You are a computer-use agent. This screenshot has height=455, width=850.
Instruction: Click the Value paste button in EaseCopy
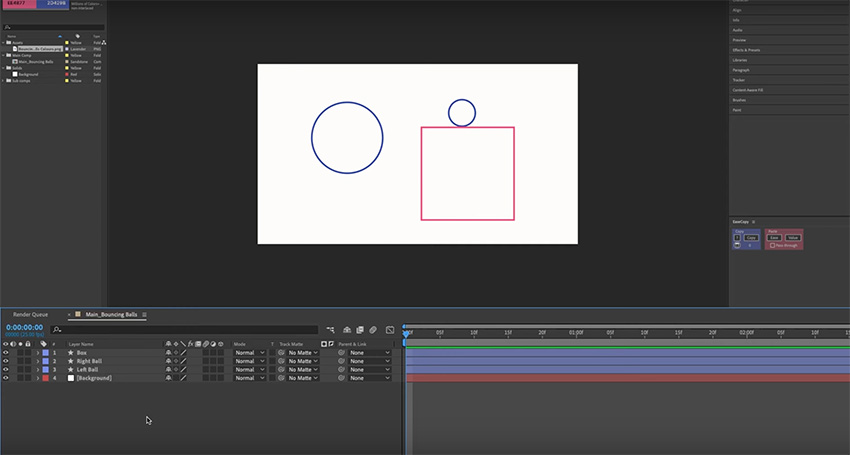click(793, 238)
